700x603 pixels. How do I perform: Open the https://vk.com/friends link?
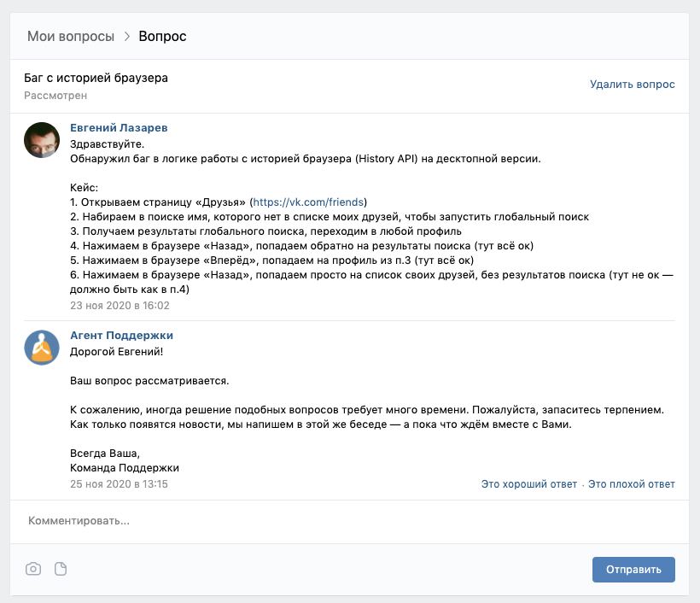coord(308,202)
